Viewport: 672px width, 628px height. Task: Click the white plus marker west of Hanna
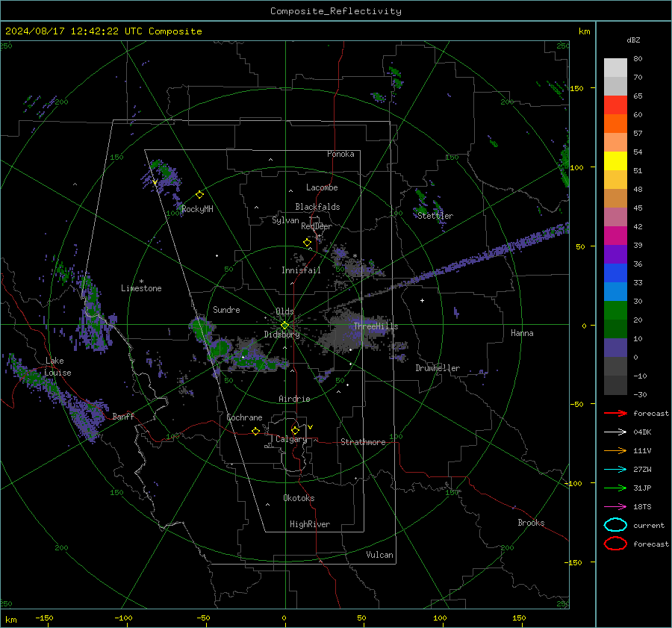[422, 300]
